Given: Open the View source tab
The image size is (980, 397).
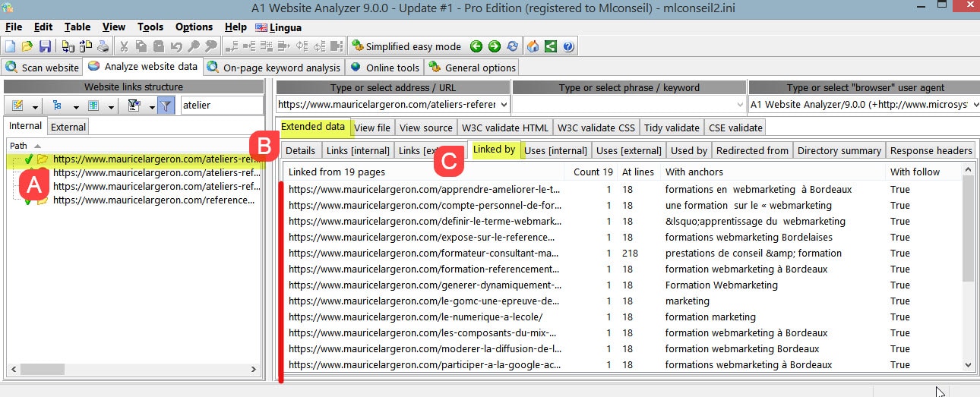Looking at the screenshot, I should pos(425,128).
